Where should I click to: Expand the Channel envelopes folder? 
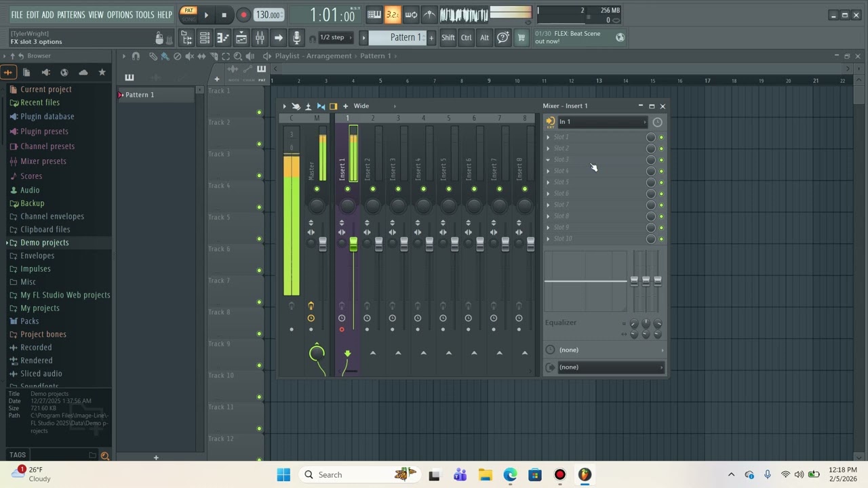pos(52,216)
